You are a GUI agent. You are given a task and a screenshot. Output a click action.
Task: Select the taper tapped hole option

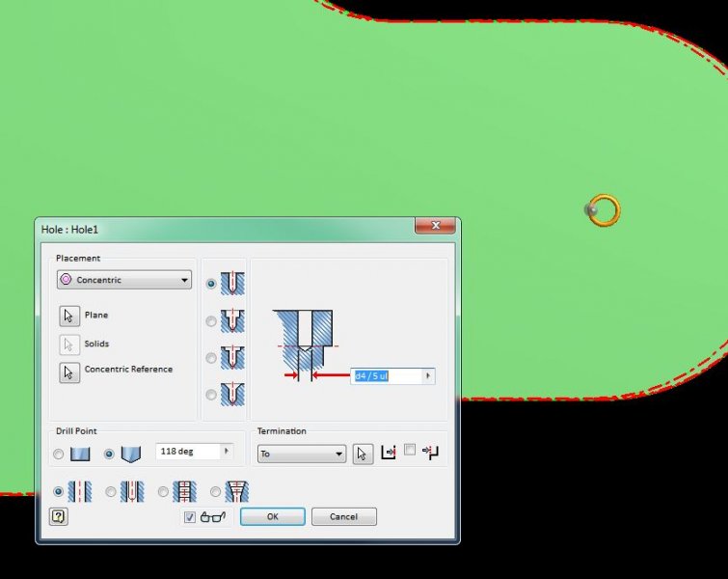(215, 491)
